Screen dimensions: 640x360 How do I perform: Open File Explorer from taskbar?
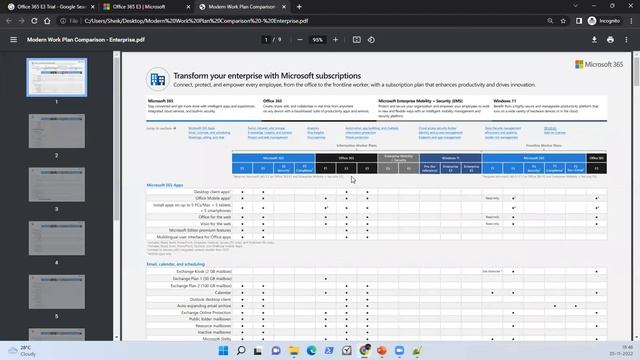click(x=293, y=351)
